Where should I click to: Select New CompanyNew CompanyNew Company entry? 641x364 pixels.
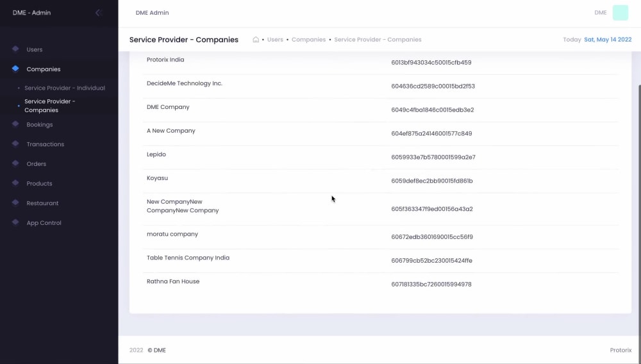183,206
